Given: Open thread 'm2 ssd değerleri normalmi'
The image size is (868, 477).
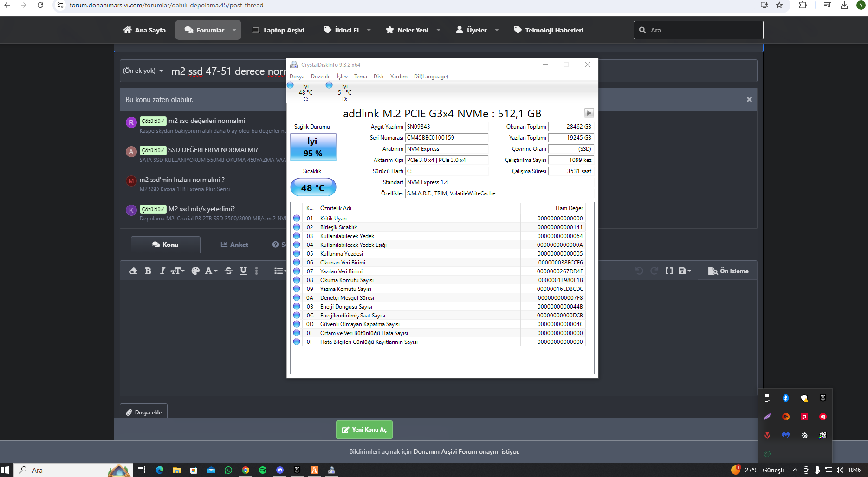Looking at the screenshot, I should coord(207,121).
